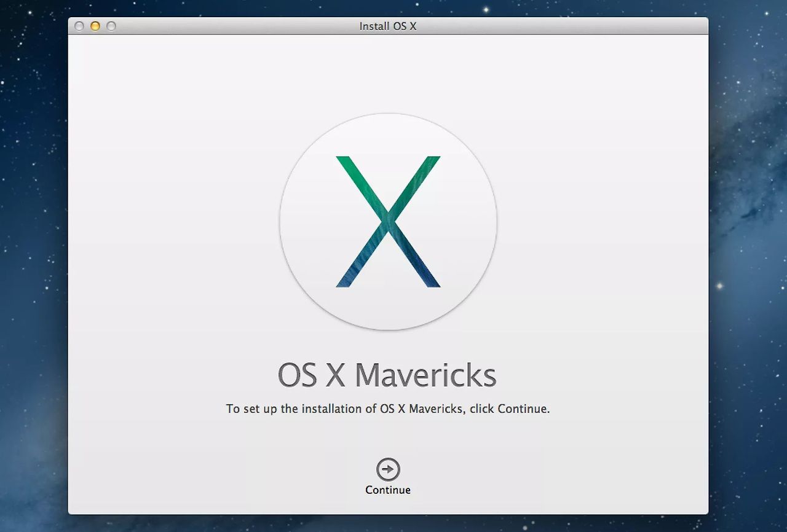Viewport: 787px width, 532px height.
Task: Click the disabled close button in the title bar
Action: [x=79, y=26]
